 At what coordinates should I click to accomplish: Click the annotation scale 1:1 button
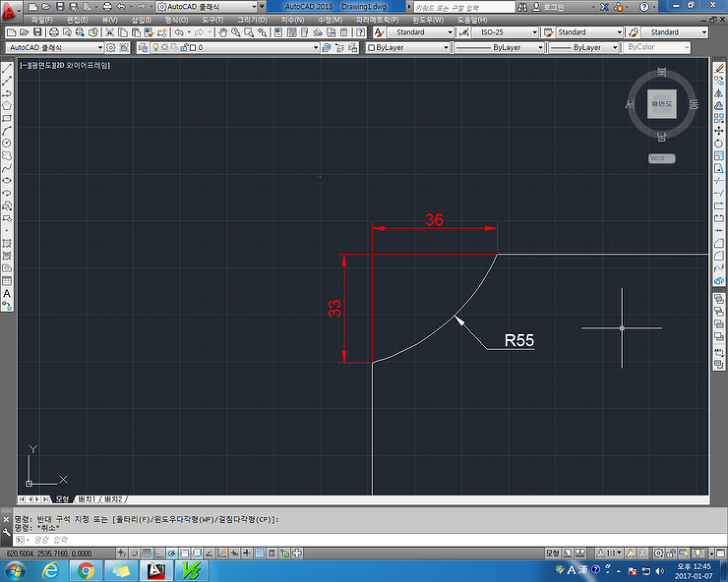click(x=611, y=553)
